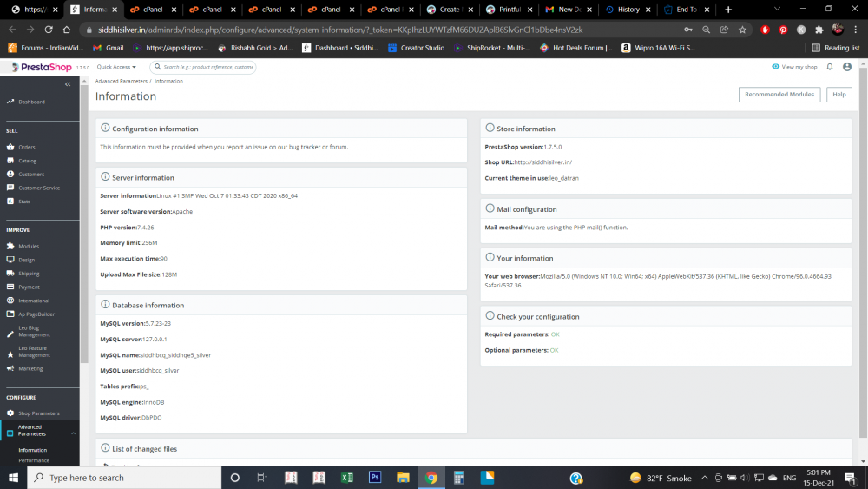Click the Recommended Modules button
This screenshot has height=489, width=868.
click(x=779, y=95)
